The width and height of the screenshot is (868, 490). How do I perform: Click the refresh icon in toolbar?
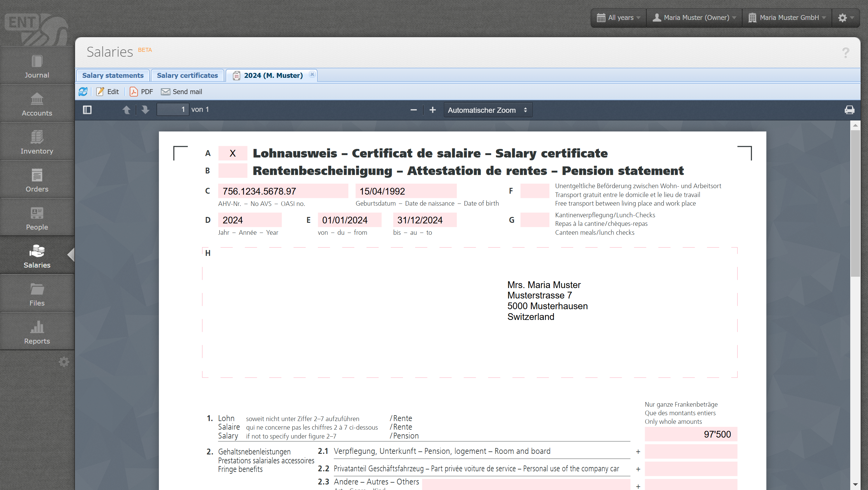(83, 92)
